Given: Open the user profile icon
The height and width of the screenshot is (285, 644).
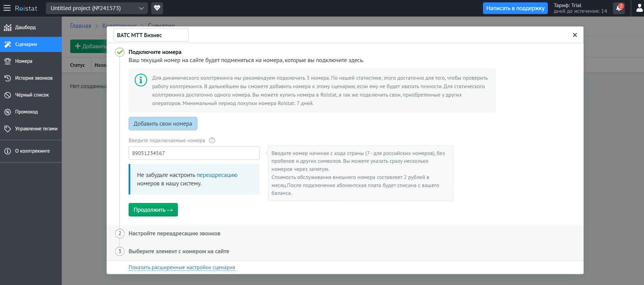Looking at the screenshot, I should pos(639,8).
